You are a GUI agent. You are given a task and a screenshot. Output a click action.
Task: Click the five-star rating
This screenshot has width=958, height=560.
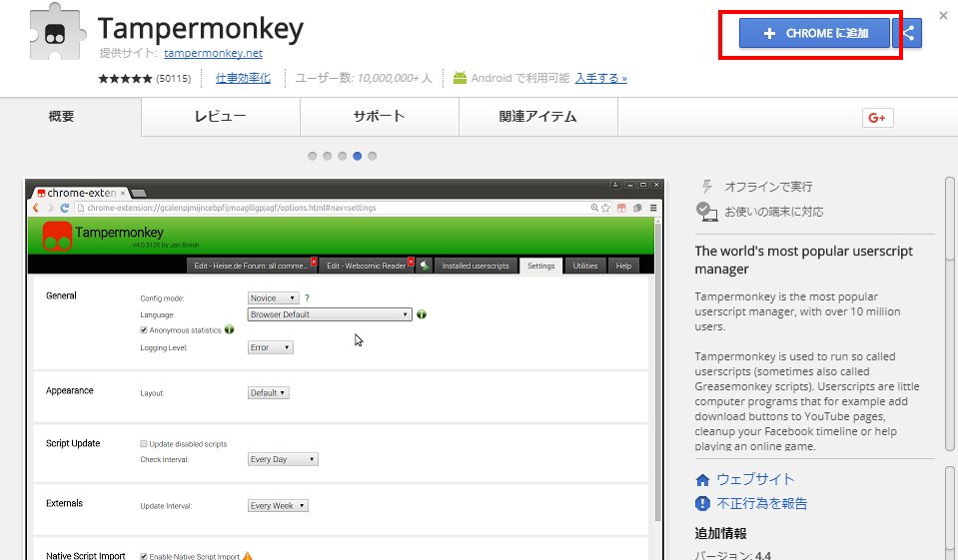click(125, 78)
